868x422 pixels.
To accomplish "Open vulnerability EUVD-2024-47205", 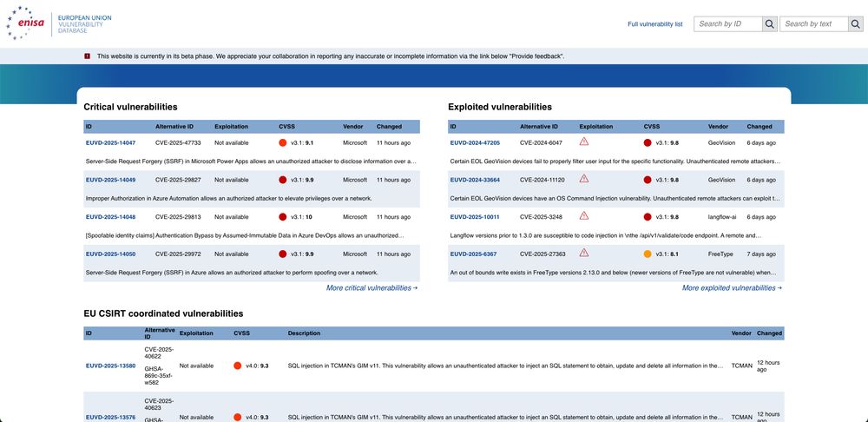I will (x=475, y=143).
